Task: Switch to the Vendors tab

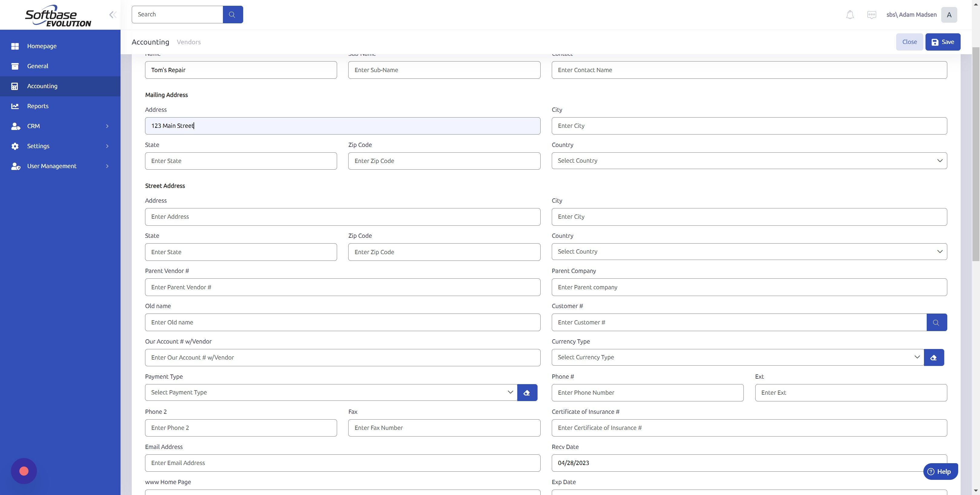Action: click(188, 42)
